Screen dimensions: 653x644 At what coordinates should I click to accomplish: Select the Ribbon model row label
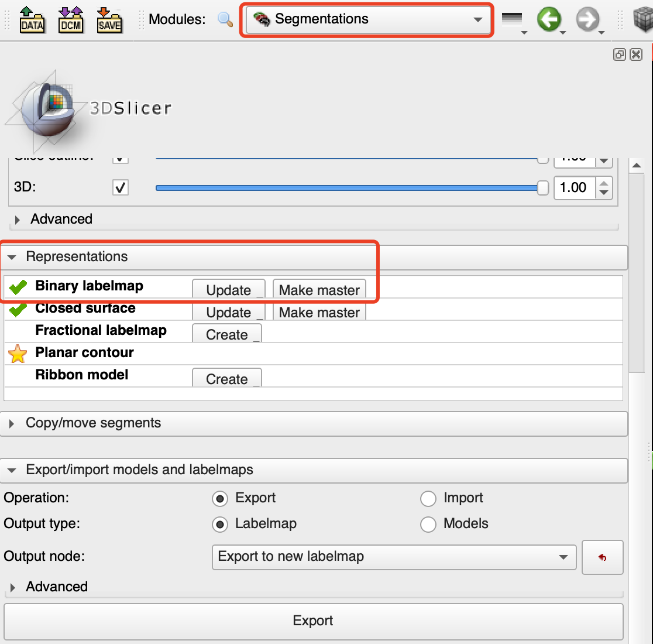(82, 375)
